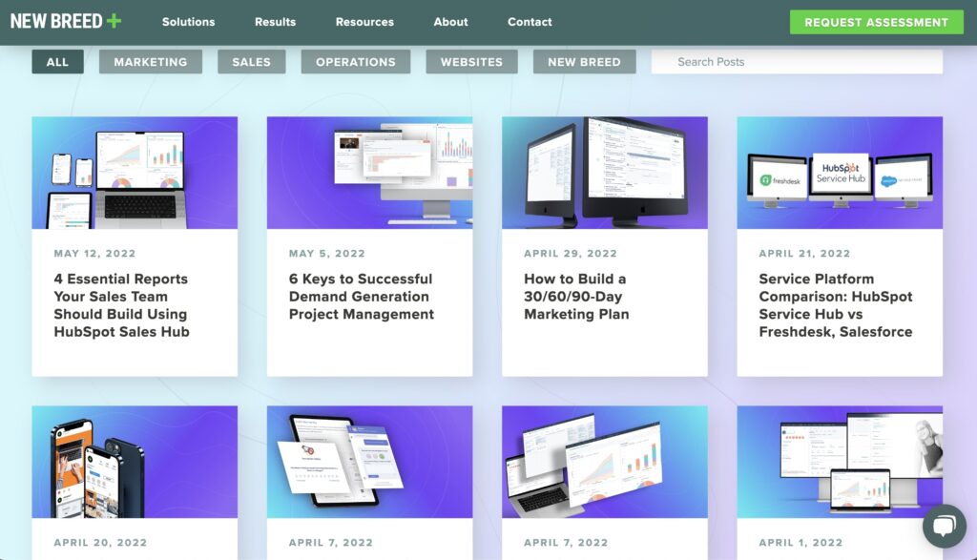This screenshot has width=977, height=560.
Task: Open the 30/60/90-Day Marketing Plan thumbnail
Action: 604,173
